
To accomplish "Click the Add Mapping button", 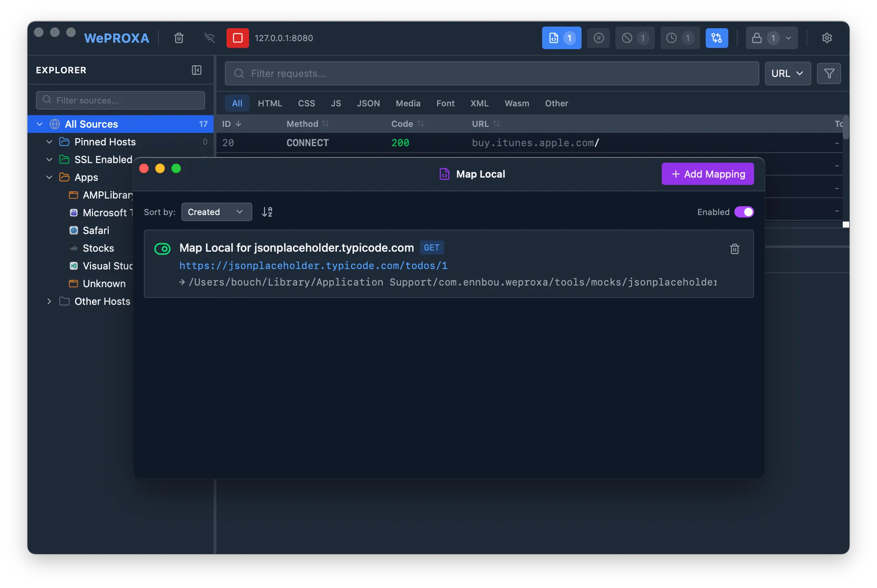I will pyautogui.click(x=707, y=174).
